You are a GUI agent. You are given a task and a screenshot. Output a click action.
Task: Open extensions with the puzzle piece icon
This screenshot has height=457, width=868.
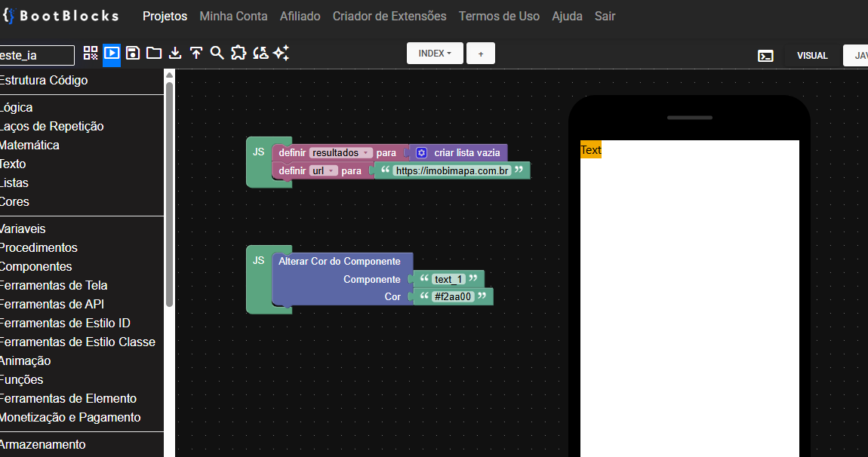point(239,53)
